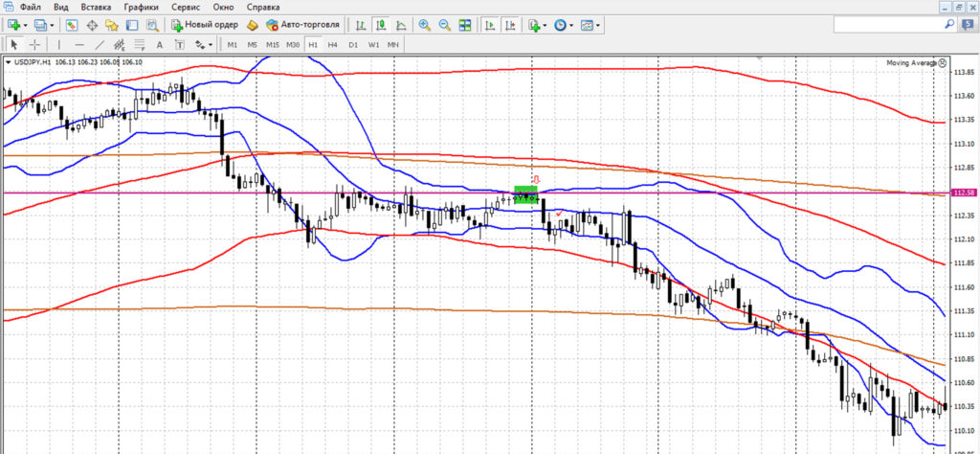Select the Cursor arrow tool
Image resolution: width=980 pixels, height=454 pixels.
click(x=14, y=44)
